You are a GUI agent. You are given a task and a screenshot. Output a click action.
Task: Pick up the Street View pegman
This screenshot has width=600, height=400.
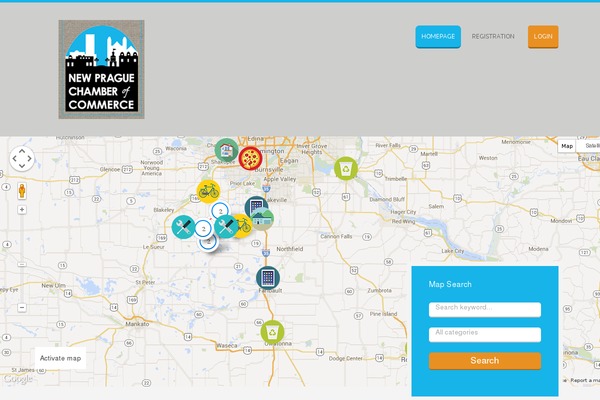22,191
